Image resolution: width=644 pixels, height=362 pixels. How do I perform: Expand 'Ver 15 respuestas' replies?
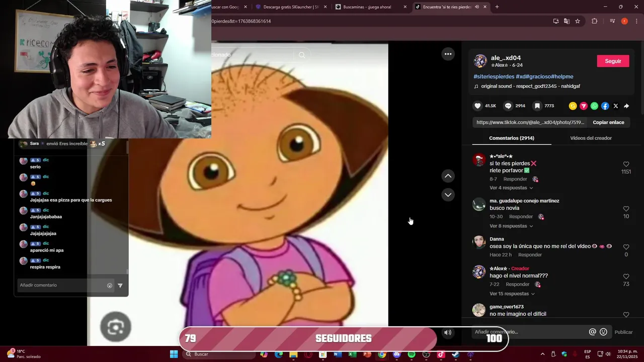click(x=512, y=294)
